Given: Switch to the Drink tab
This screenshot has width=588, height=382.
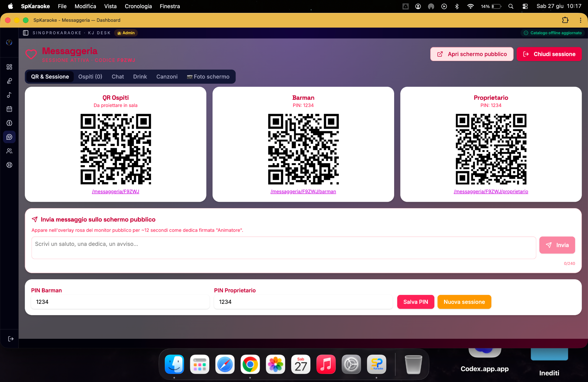Looking at the screenshot, I should coord(140,77).
